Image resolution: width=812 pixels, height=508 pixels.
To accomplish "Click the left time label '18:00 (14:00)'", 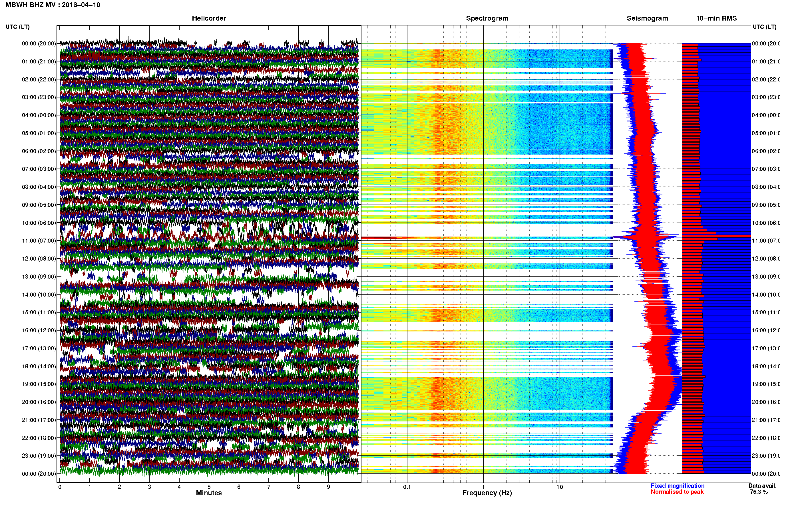I will pos(39,366).
